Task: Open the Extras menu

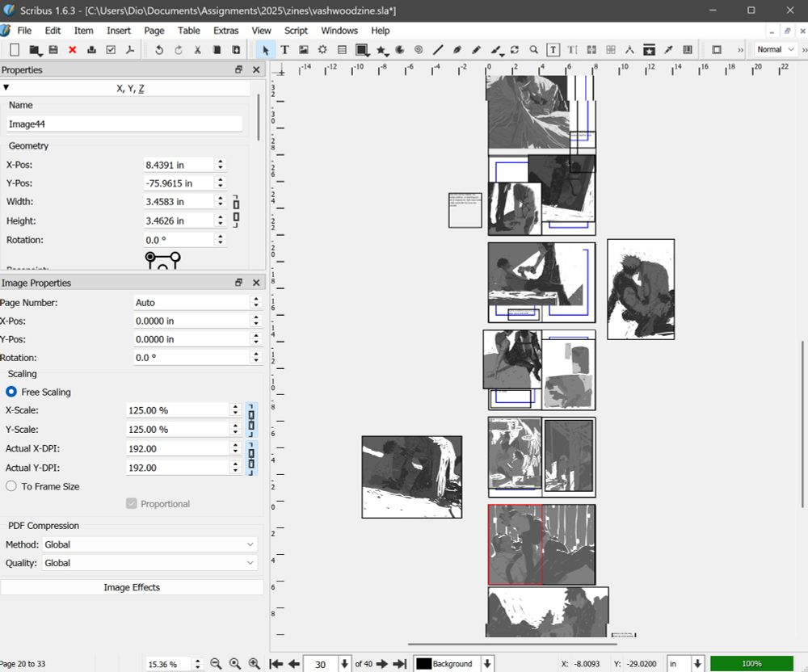Action: pos(226,31)
